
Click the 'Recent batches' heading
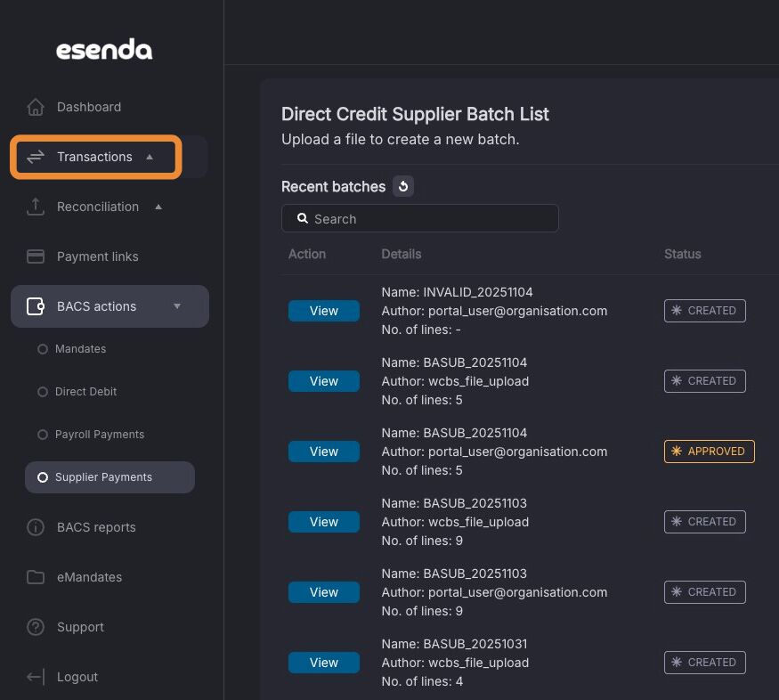(x=333, y=186)
